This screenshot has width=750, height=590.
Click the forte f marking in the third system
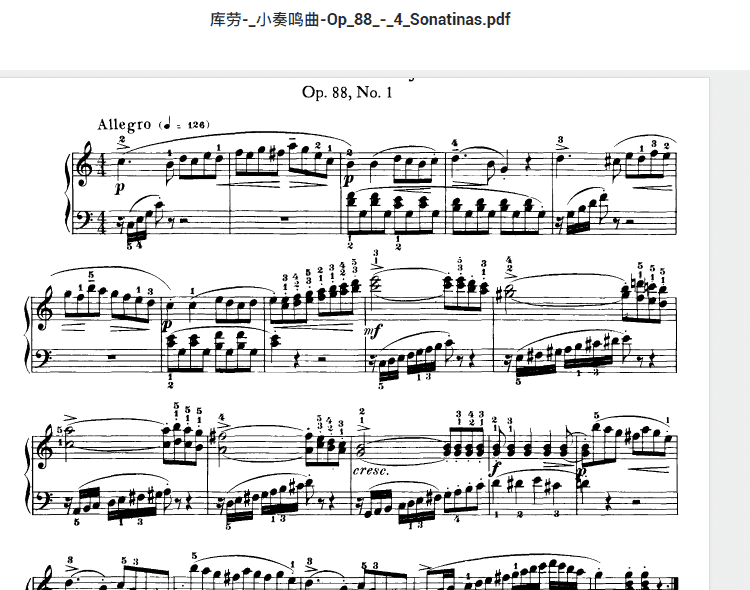pyautogui.click(x=493, y=469)
